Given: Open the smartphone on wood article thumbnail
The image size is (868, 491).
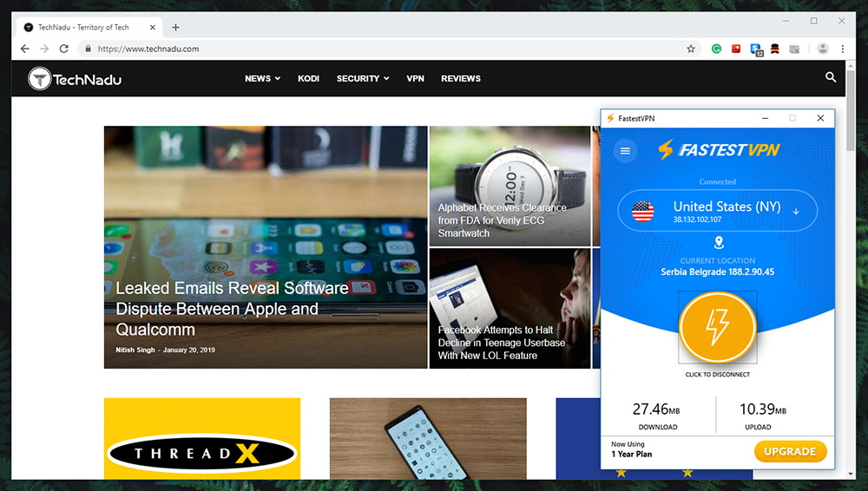Looking at the screenshot, I should click(428, 438).
